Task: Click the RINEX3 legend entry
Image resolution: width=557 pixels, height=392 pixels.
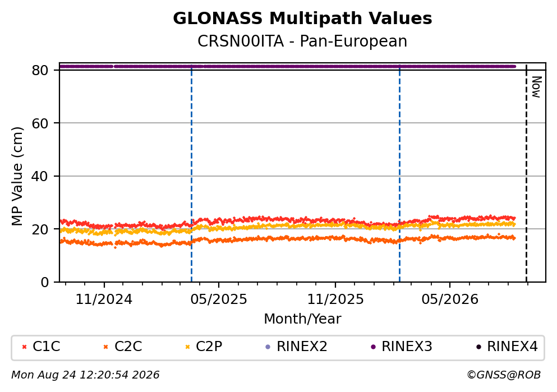Action: 402,347
